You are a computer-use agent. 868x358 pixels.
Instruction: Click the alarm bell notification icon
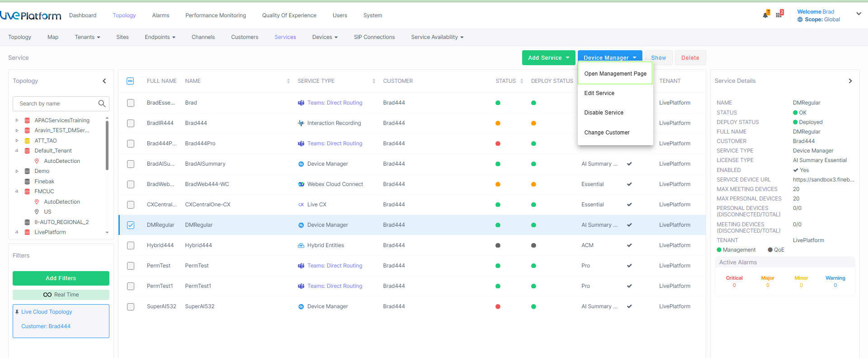point(765,15)
